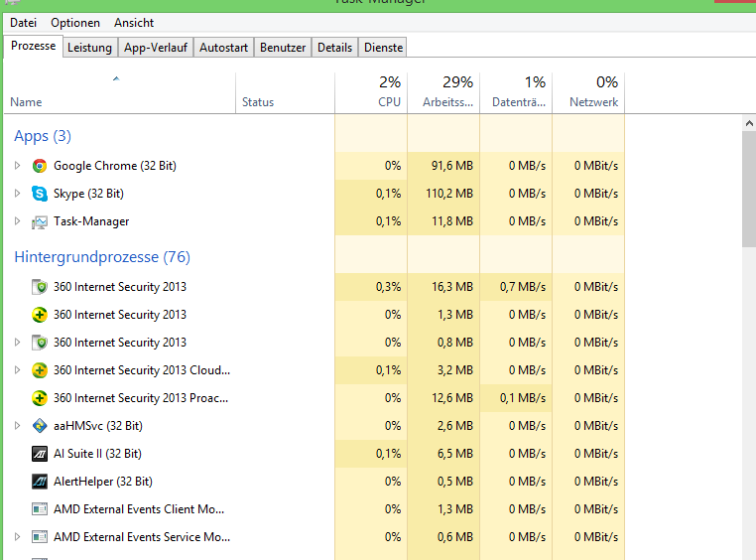
Task: Click the 12,6 MB memory value
Action: tap(452, 398)
